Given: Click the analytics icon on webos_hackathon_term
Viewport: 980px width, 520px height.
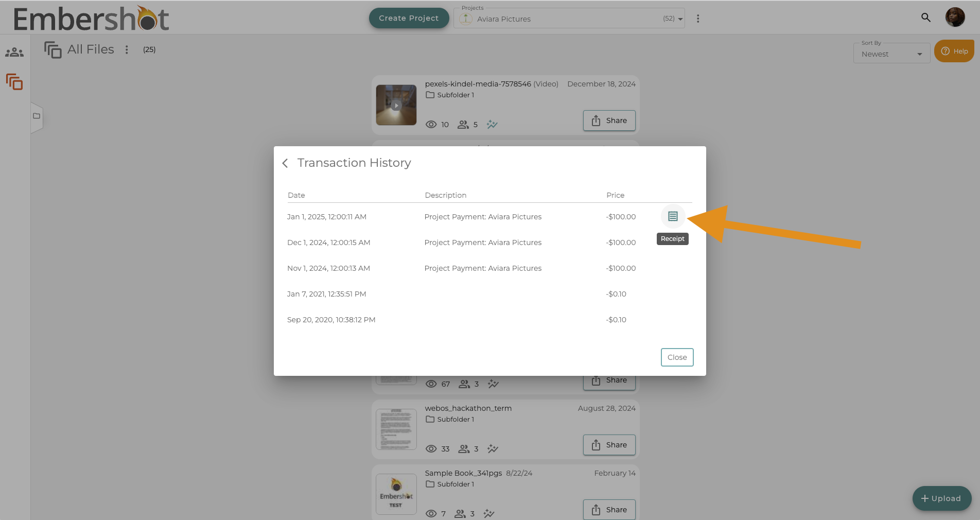Looking at the screenshot, I should click(493, 449).
